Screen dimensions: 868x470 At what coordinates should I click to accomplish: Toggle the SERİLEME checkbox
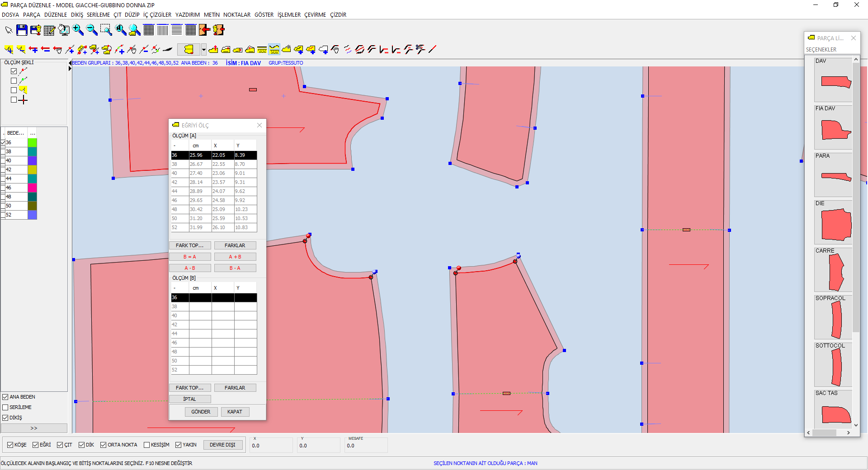5,408
